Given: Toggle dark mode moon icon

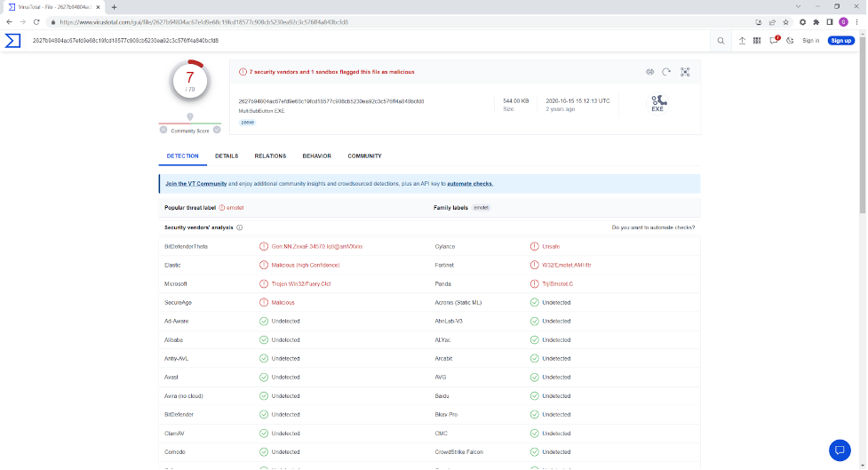Looking at the screenshot, I should [x=790, y=40].
